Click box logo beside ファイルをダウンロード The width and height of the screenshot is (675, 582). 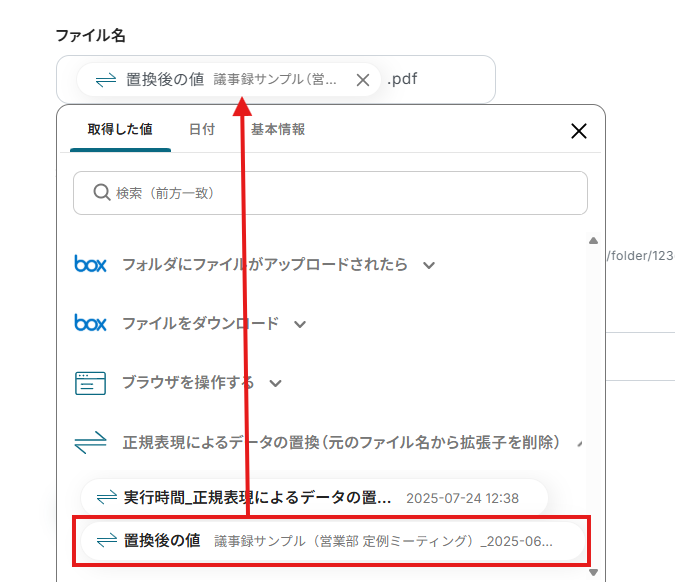point(90,323)
